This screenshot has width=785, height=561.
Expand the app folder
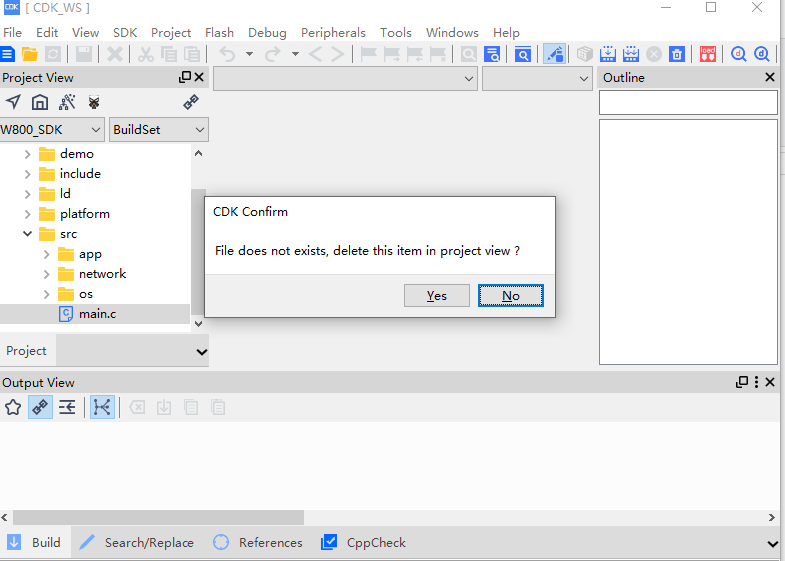click(x=47, y=254)
